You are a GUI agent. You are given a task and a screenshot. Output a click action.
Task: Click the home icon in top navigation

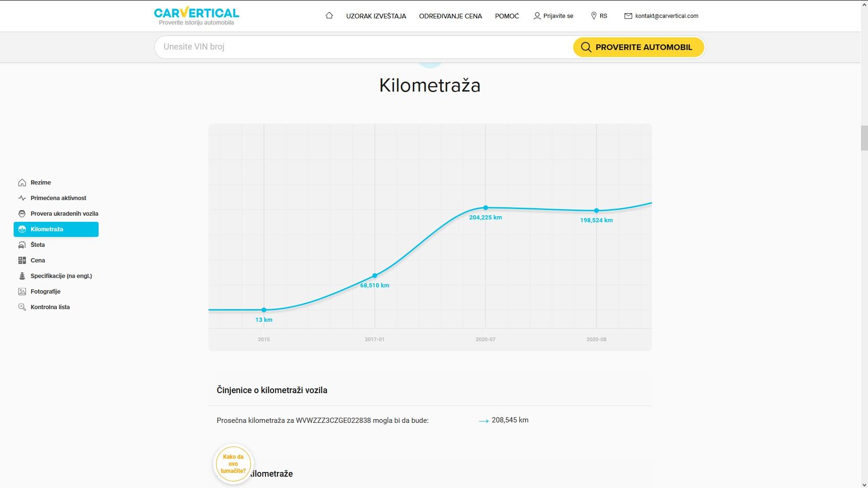pos(329,16)
